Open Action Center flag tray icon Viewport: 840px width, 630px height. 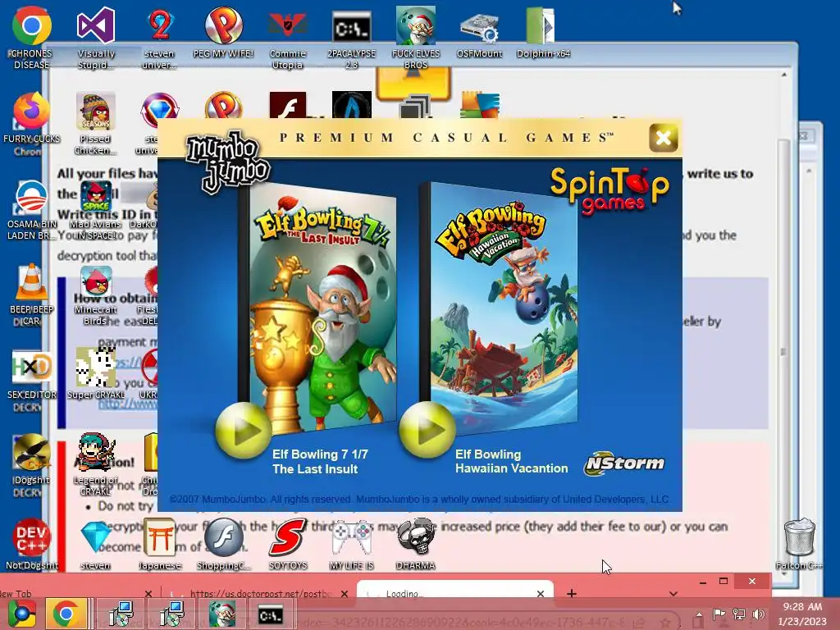coord(719,614)
